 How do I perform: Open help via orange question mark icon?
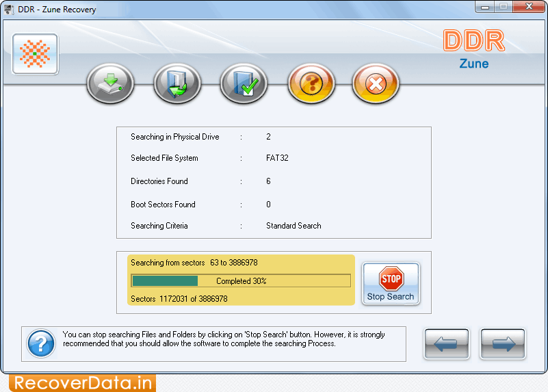point(311,83)
